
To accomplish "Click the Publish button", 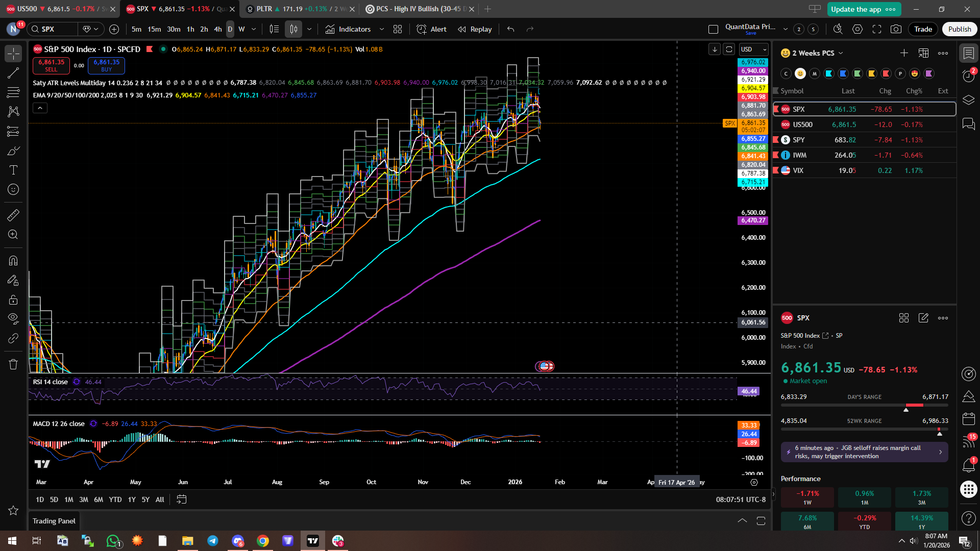I will point(959,29).
